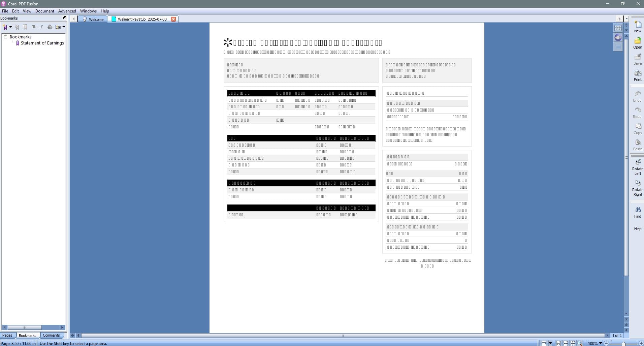Viewport: 644px width, 346px height.
Task: Click the zoom out minus button
Action: (x=606, y=343)
